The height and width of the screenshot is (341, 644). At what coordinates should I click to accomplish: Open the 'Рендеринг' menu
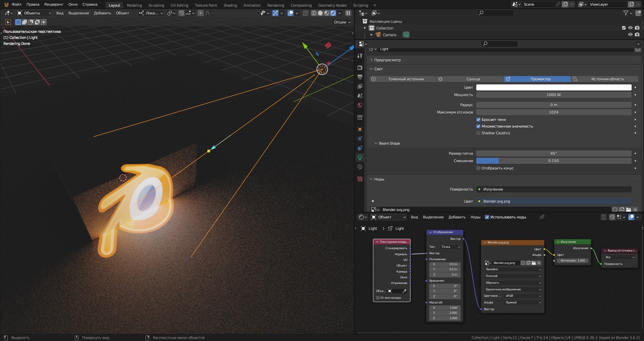click(54, 4)
